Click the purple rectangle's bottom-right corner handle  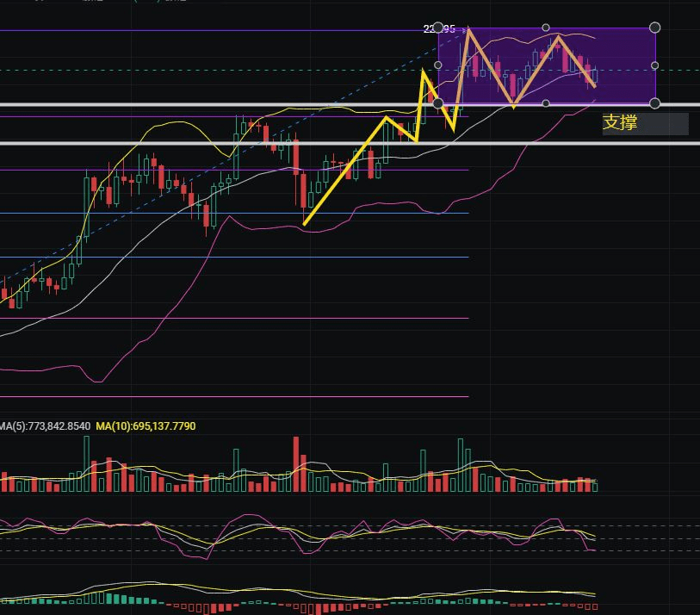pyautogui.click(x=655, y=103)
